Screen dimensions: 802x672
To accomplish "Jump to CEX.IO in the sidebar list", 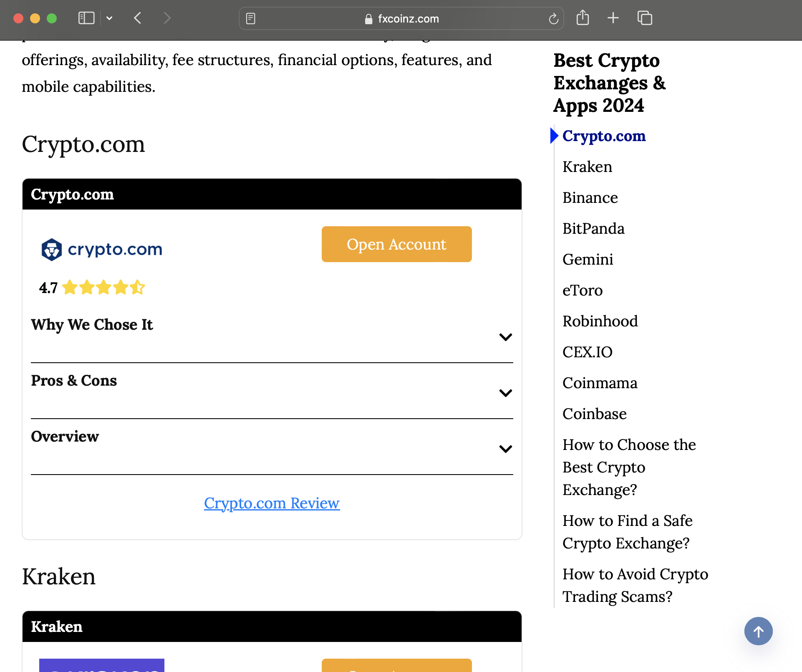I will pos(587,352).
